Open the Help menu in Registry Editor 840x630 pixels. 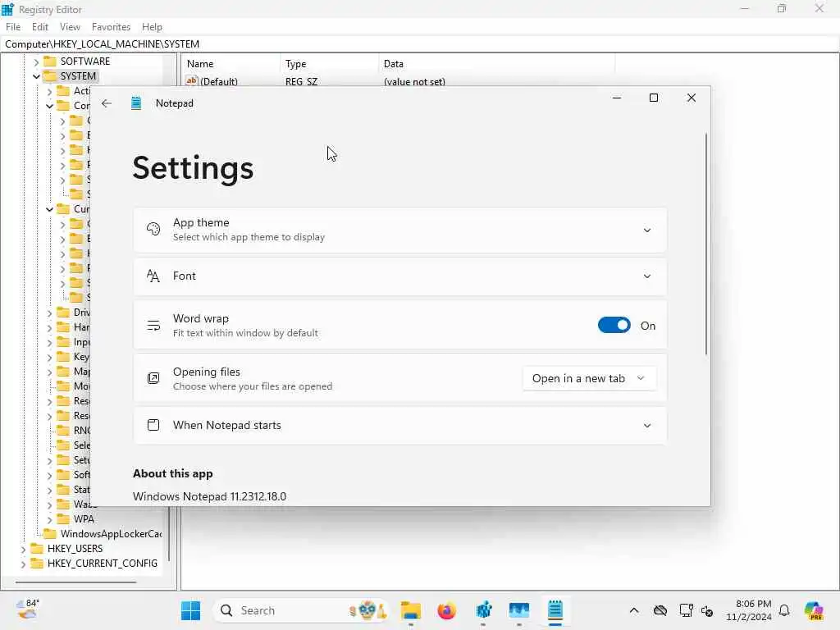tap(152, 27)
